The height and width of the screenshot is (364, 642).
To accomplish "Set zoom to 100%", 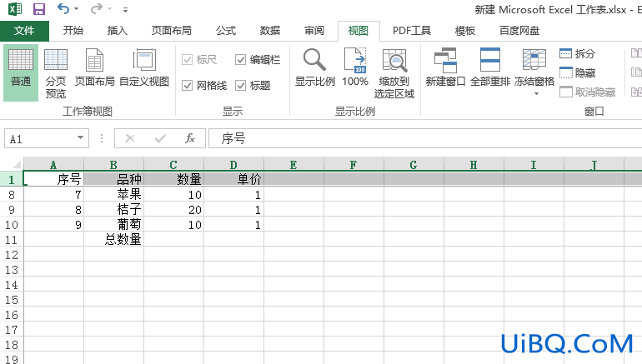I will (355, 67).
